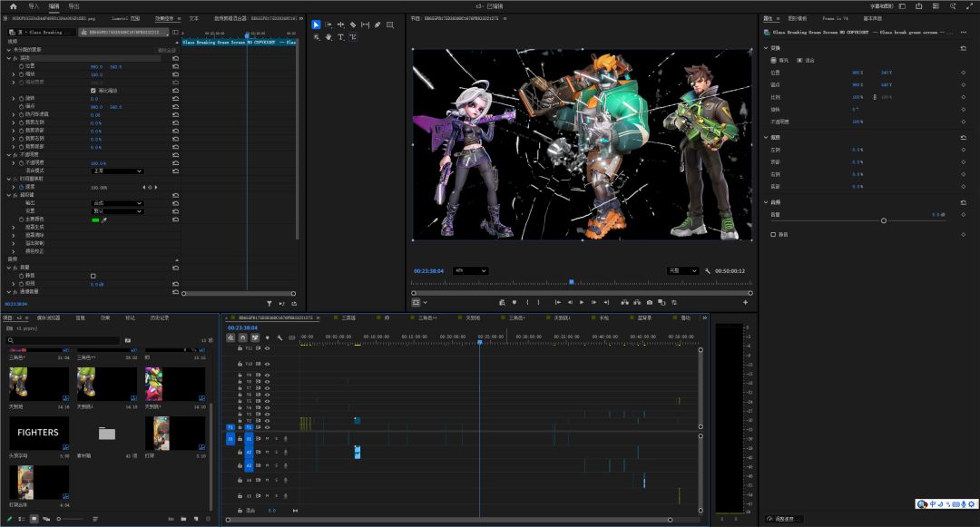980x527 pixels.
Task: Select the Selection arrow tool
Action: pyautogui.click(x=317, y=25)
